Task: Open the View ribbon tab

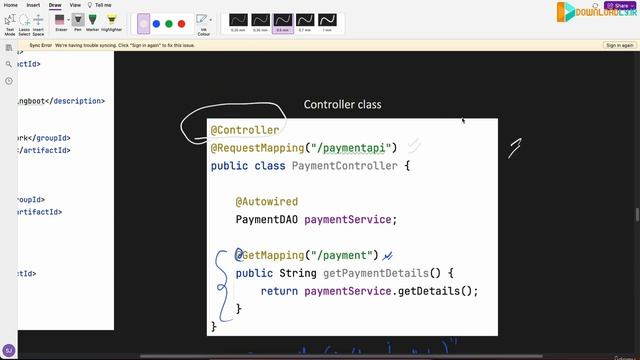Action: point(75,5)
